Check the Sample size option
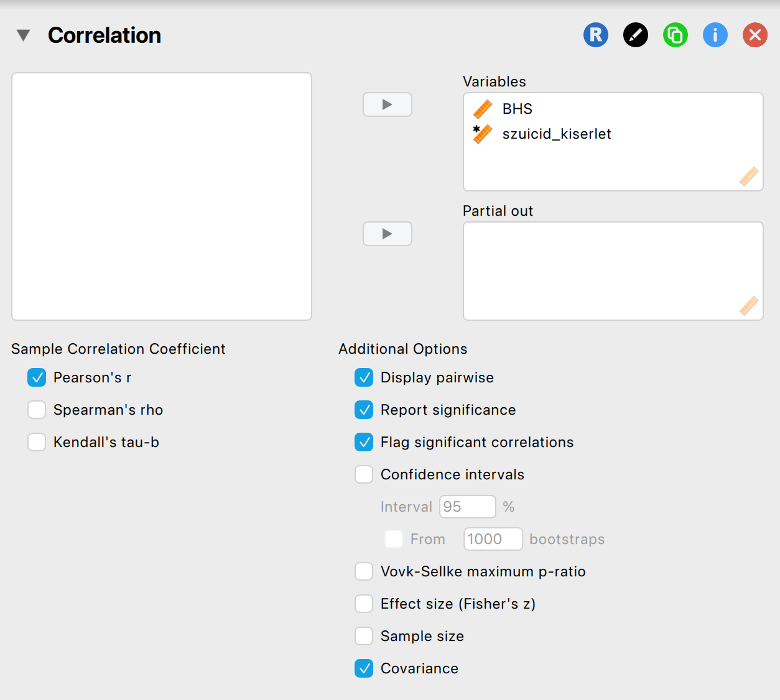 [x=364, y=636]
